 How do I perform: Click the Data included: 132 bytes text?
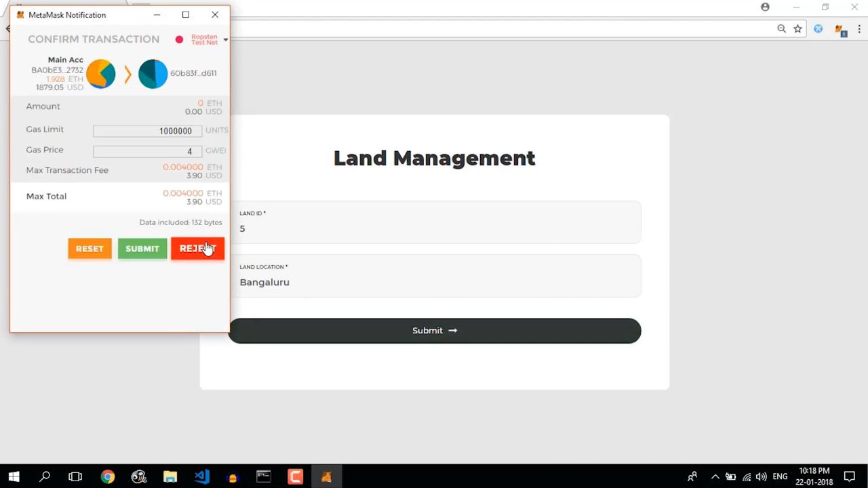coord(180,222)
